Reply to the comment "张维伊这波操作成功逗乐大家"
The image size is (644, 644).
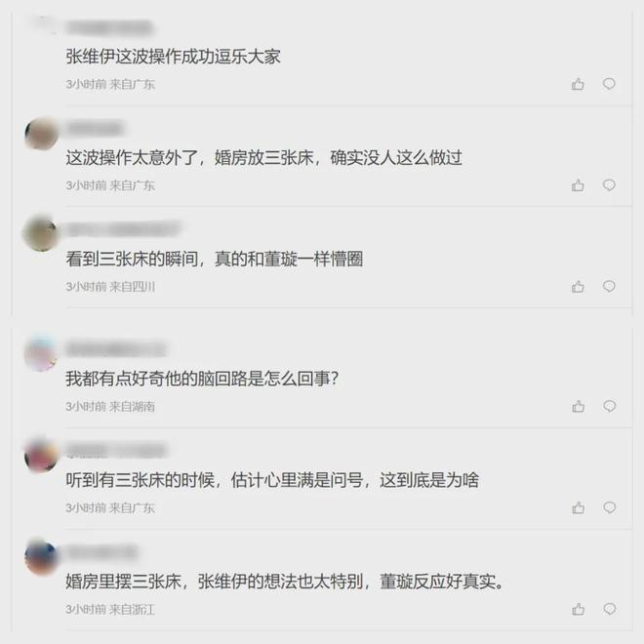pyautogui.click(x=609, y=84)
